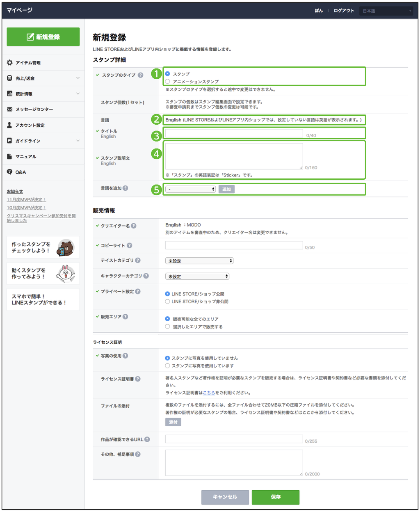Click the コピーライト input field
Viewport: 420px width, 512px height.
[234, 245]
